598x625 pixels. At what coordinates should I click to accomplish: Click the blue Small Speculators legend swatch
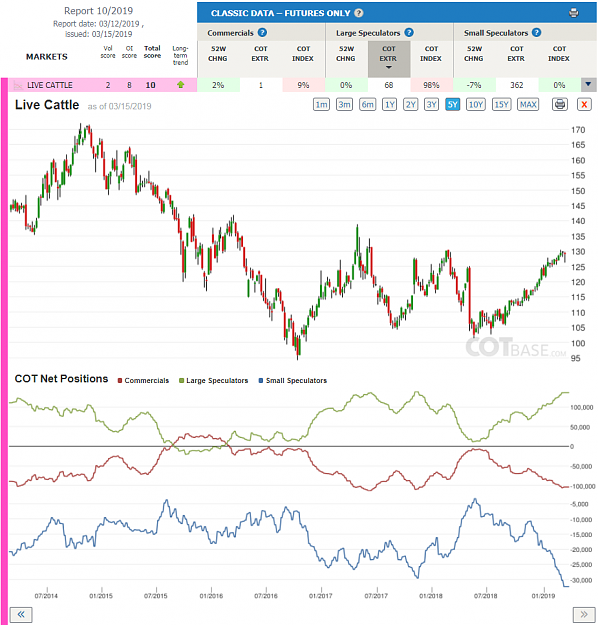[x=261, y=381]
